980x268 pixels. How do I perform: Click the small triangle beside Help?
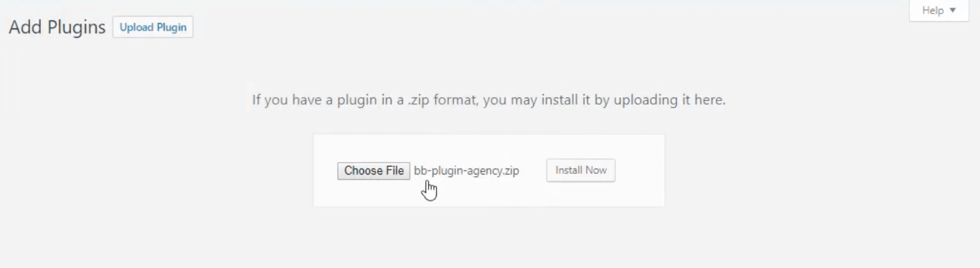[953, 11]
